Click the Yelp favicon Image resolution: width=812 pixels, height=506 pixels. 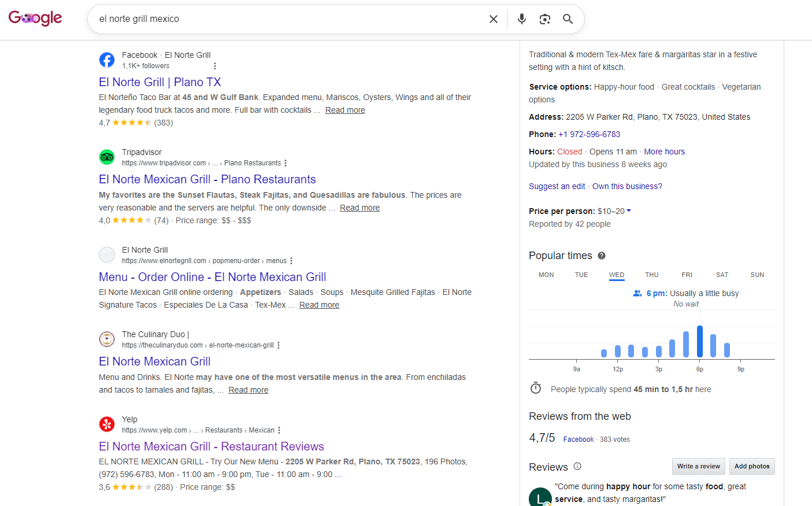click(x=107, y=424)
